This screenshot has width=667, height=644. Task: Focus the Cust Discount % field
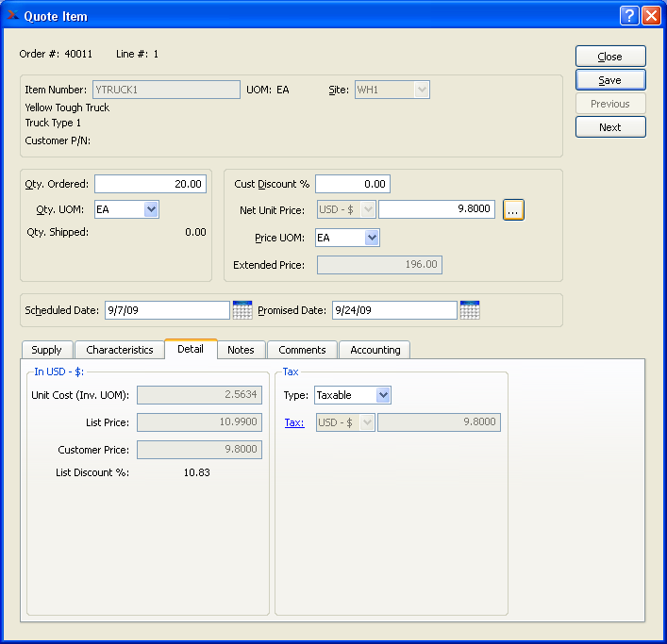coord(352,184)
